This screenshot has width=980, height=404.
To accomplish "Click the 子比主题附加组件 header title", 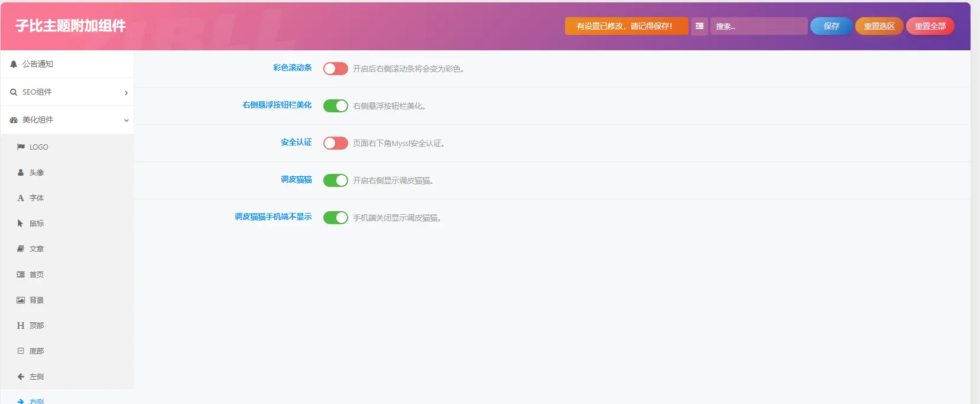I will 70,26.
